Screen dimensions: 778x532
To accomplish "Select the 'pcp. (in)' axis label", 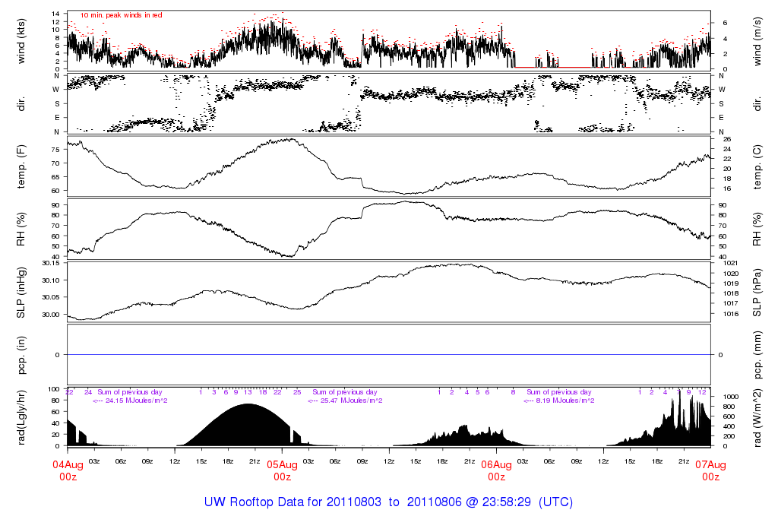I will [x=21, y=355].
